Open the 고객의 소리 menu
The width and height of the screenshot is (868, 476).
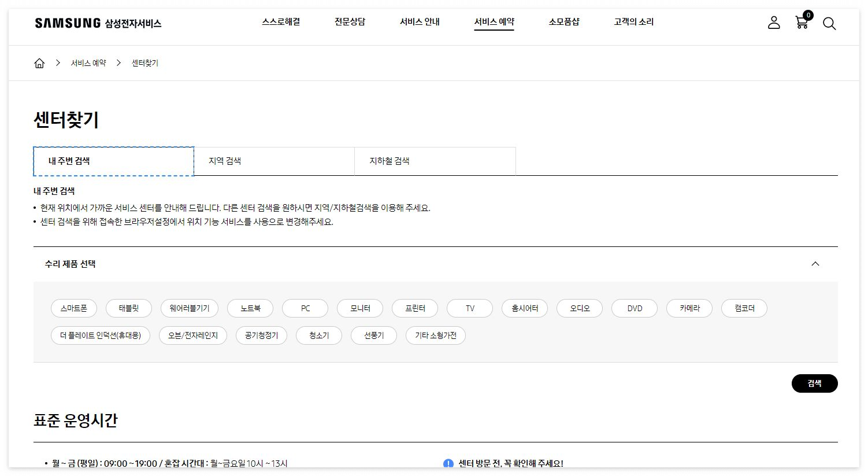coord(634,22)
